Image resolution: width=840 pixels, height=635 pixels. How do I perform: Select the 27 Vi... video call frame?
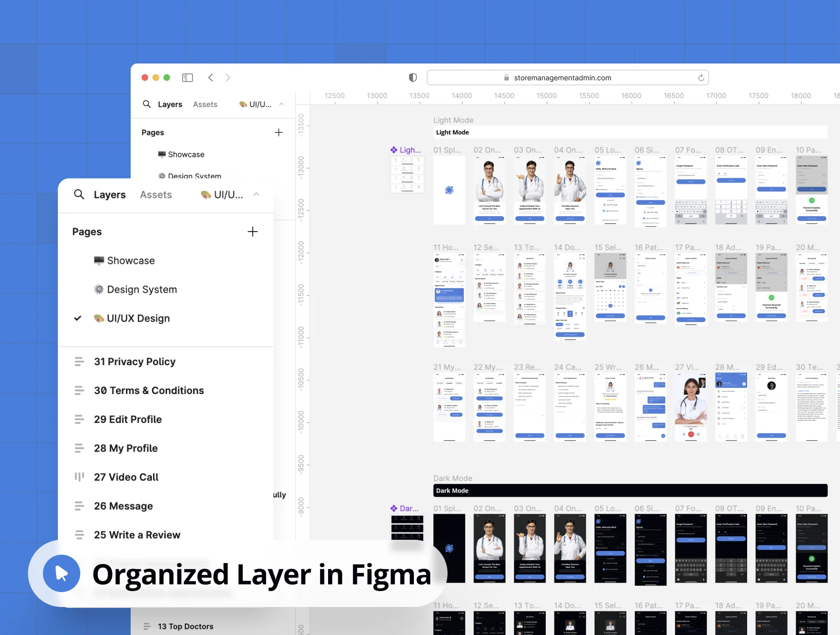tap(691, 407)
